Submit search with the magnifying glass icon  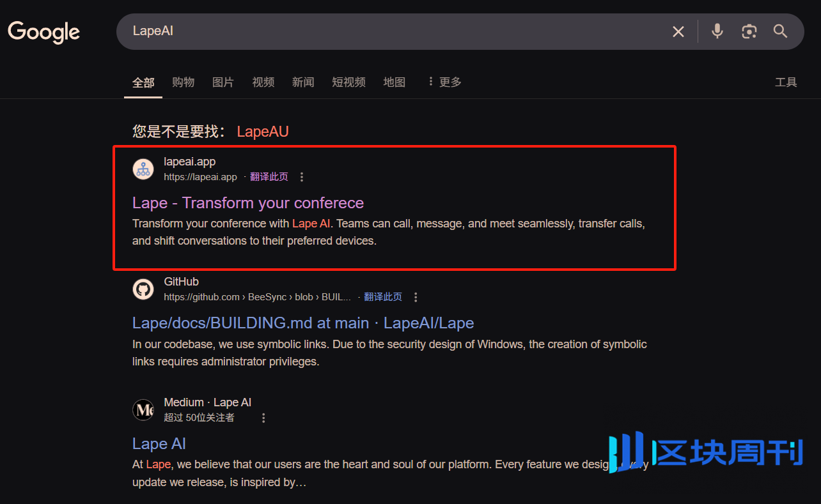(780, 31)
